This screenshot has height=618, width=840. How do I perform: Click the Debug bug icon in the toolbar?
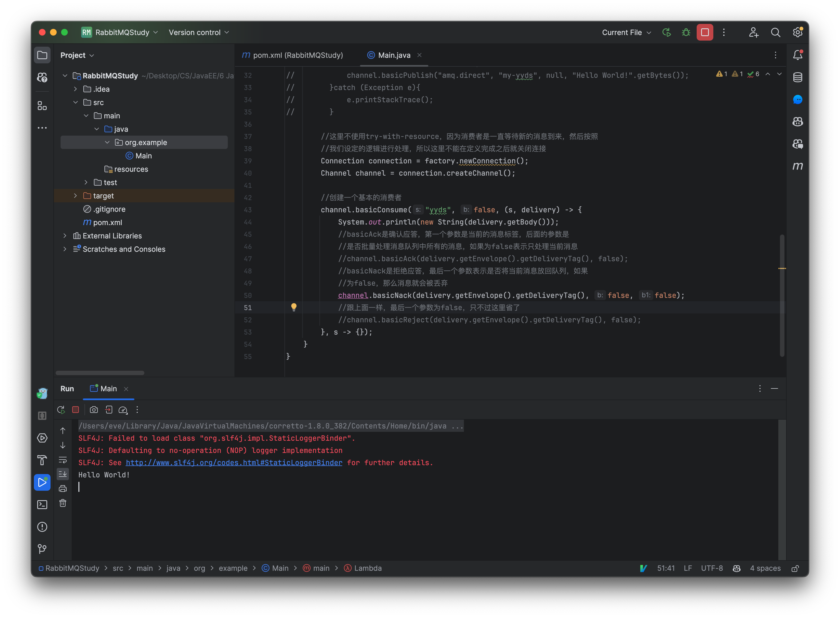pos(686,33)
